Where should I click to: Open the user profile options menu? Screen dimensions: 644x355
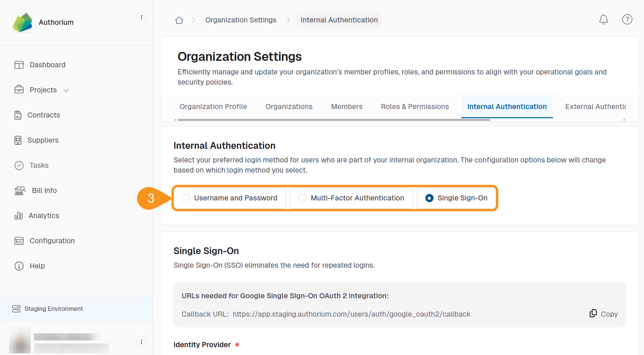[142, 341]
